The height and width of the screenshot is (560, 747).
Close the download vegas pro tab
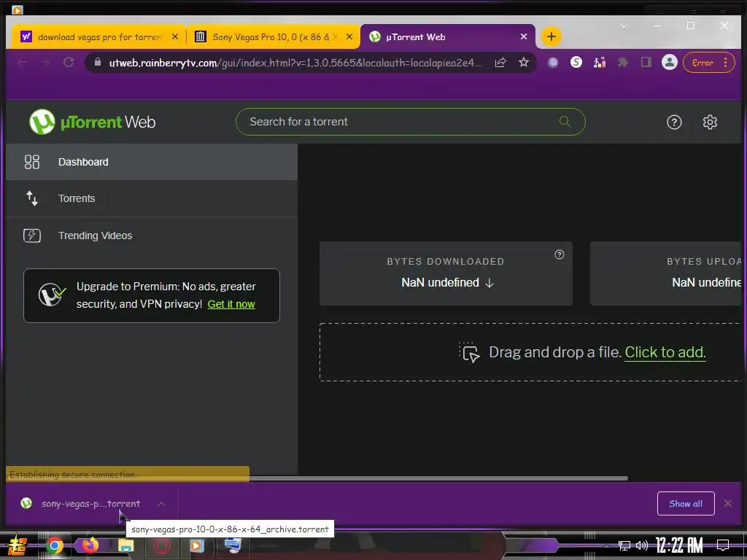[x=175, y=36]
